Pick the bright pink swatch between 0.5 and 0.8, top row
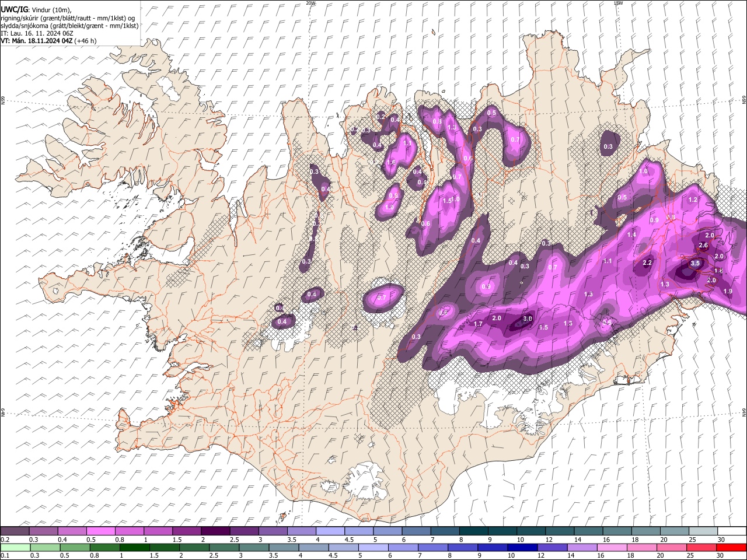 point(101,531)
